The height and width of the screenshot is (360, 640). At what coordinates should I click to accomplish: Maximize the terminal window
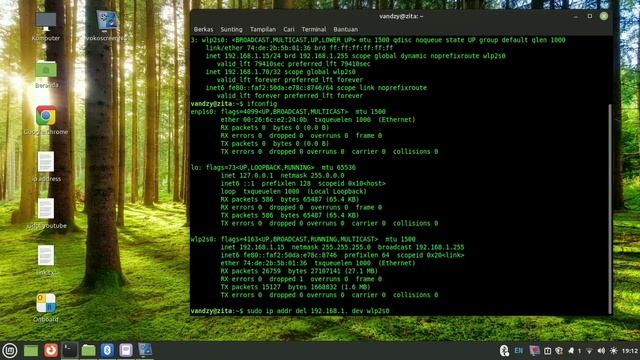(590, 16)
